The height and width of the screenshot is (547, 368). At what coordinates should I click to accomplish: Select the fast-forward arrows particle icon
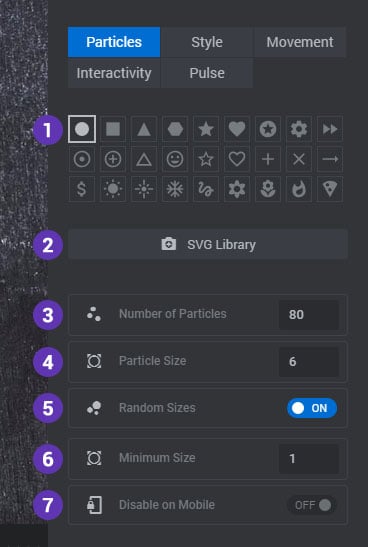point(330,129)
